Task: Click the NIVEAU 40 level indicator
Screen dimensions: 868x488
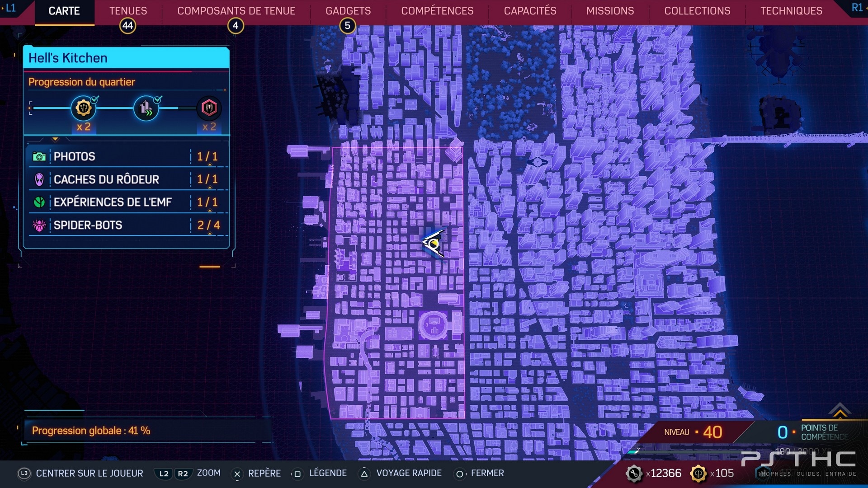Action: click(693, 432)
